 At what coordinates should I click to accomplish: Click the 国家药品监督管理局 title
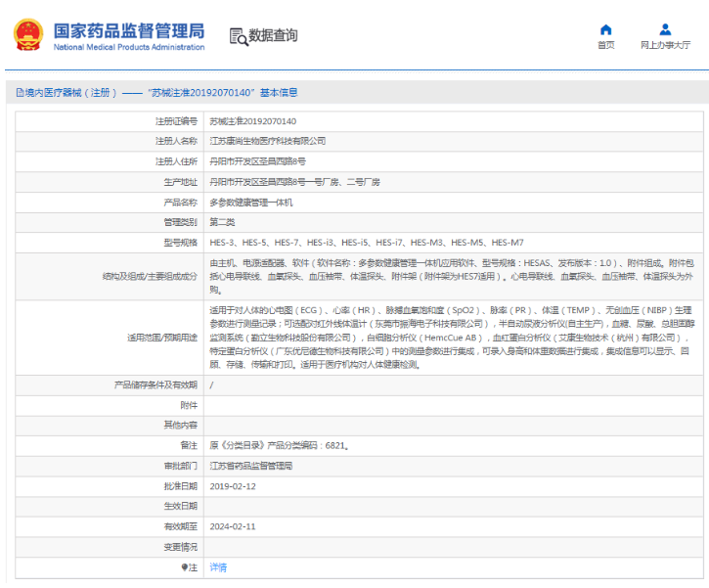(129, 30)
